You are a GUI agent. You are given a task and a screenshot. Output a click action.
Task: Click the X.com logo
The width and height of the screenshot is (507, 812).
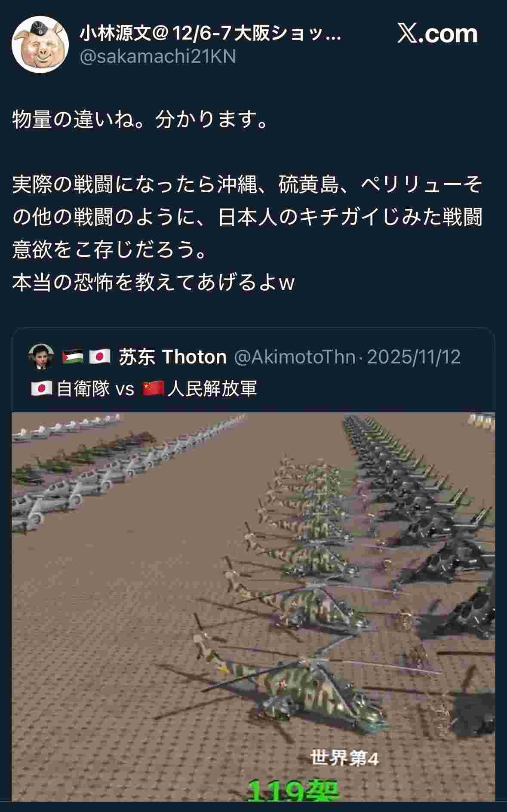click(437, 34)
